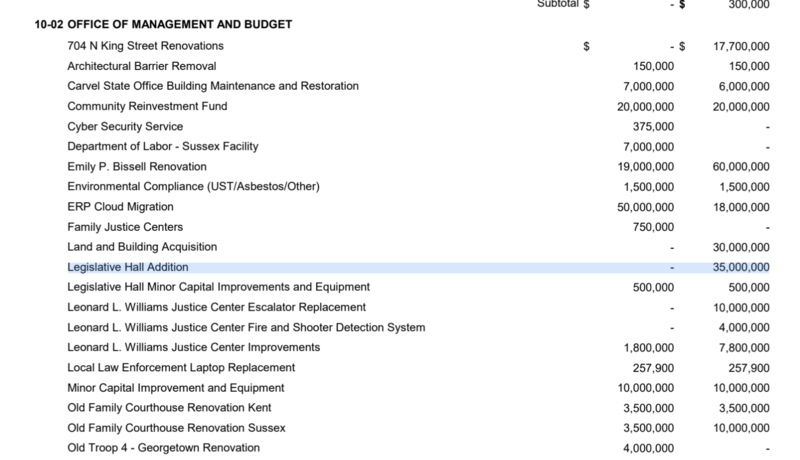Click the 704 N King Street Renovations row label
The image size is (800, 460).
click(145, 46)
